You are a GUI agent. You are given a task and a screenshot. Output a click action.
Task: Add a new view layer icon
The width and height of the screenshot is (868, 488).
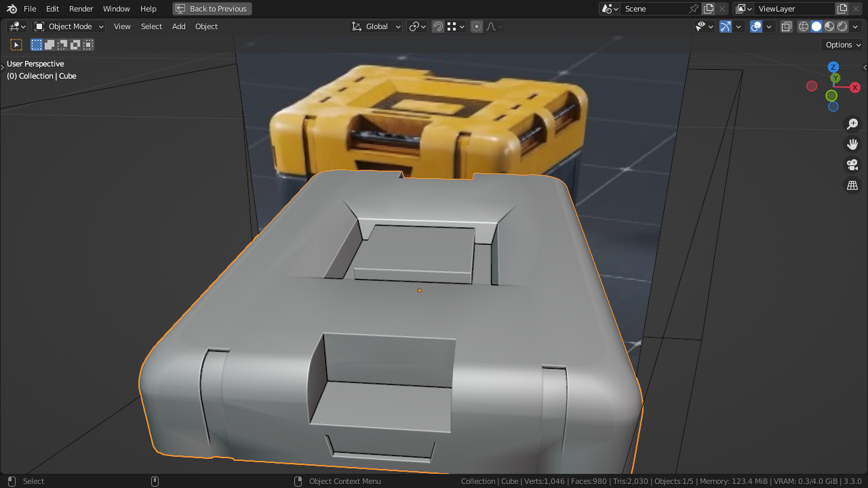(x=842, y=9)
